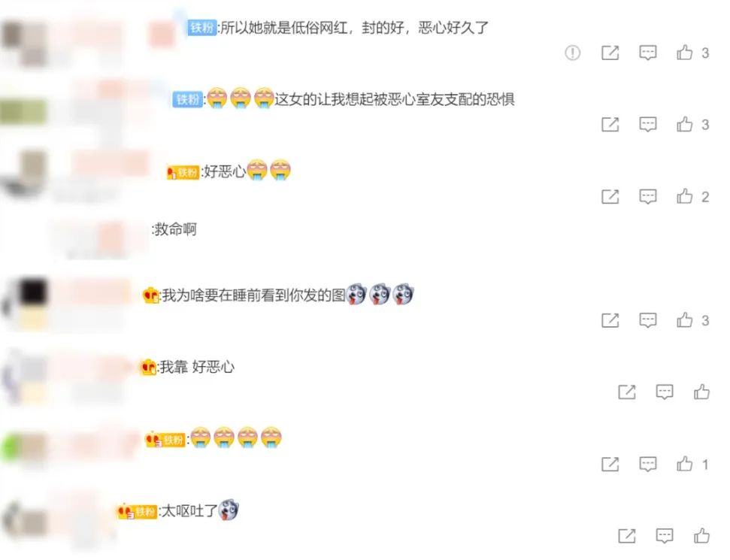Like the 低俗网红 comment
The image size is (730, 560).
pyautogui.click(x=684, y=53)
